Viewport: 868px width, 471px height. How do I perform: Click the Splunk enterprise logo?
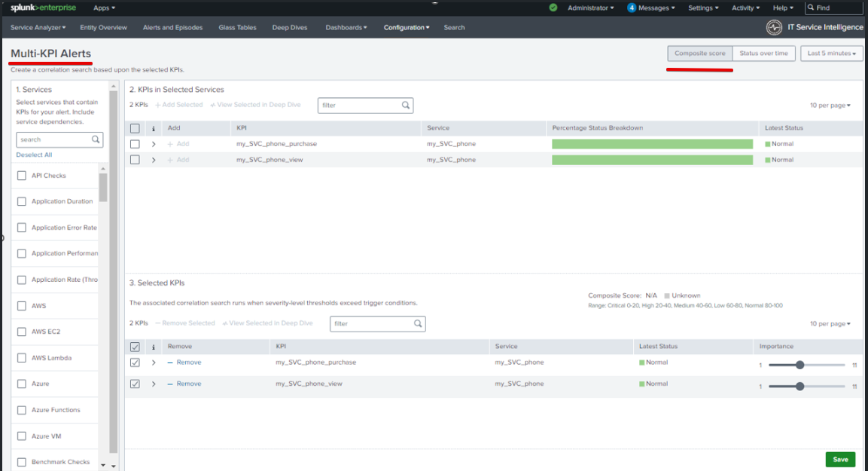pyautogui.click(x=43, y=8)
